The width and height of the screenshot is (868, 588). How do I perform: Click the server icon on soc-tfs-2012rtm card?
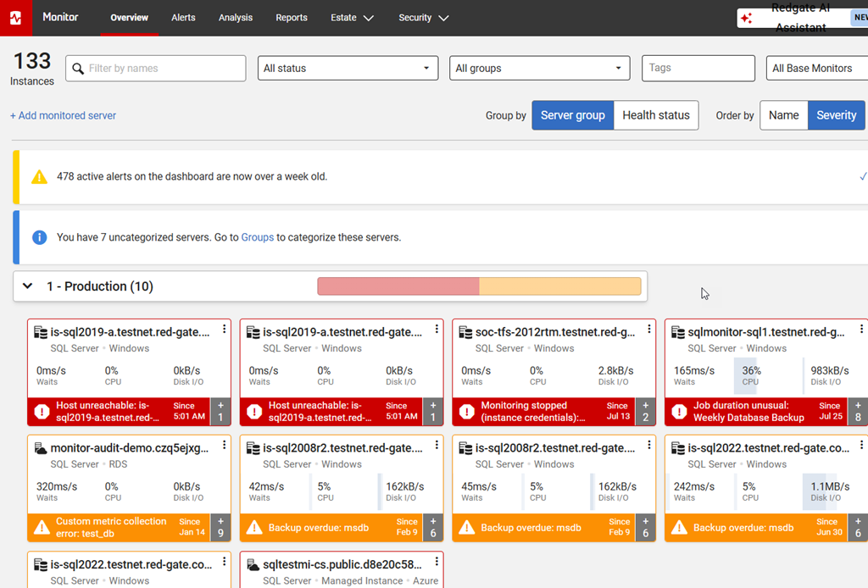(x=465, y=332)
